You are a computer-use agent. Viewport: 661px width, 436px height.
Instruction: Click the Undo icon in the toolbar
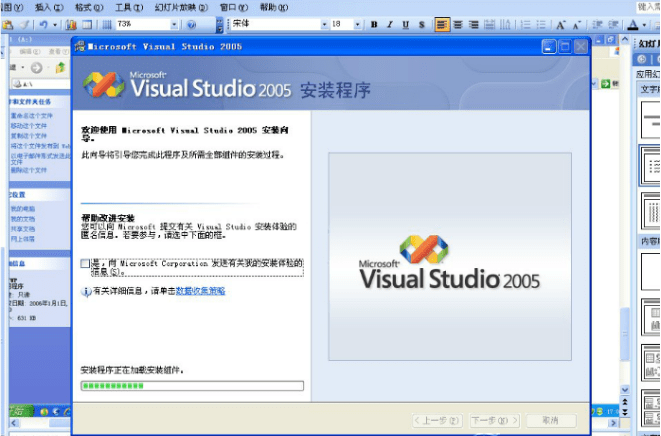(42, 23)
